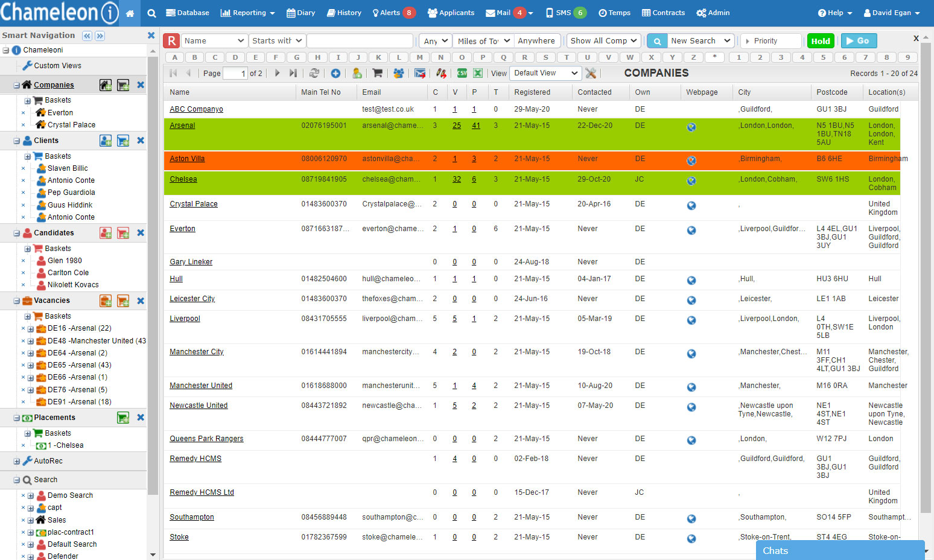Viewport: 934px width, 560px height.
Task: Add placement basket from Placements header
Action: click(x=123, y=418)
